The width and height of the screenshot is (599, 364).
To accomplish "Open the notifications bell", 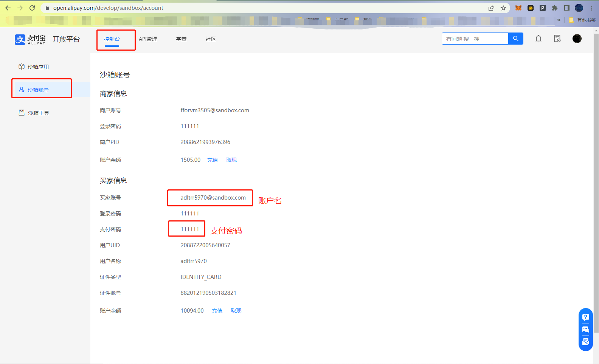I will (x=538, y=39).
